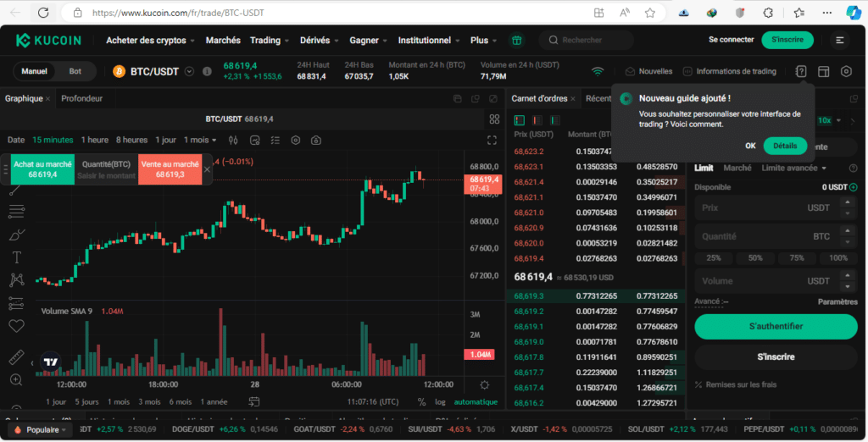The width and height of the screenshot is (868, 442).
Task: Click the S'authentifier button
Action: click(x=776, y=326)
